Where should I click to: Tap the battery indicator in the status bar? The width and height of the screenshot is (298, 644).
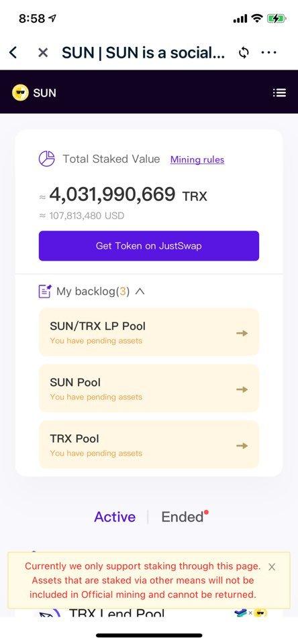click(x=276, y=18)
